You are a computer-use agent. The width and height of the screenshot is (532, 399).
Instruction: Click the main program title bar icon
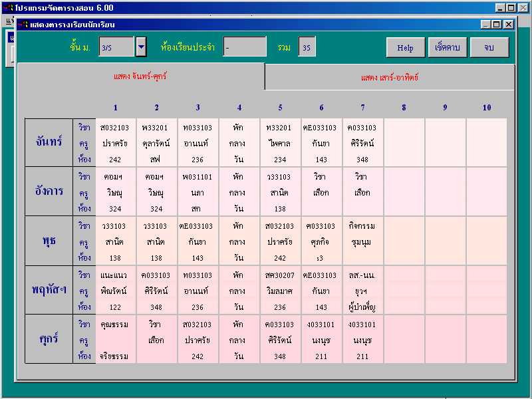(9, 7)
